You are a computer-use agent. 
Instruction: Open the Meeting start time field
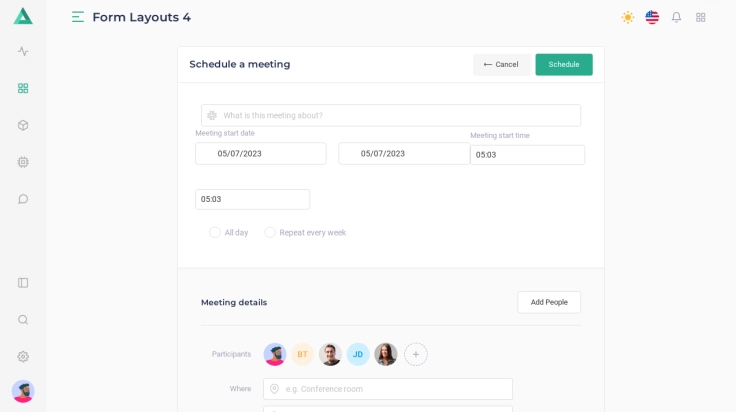point(527,155)
